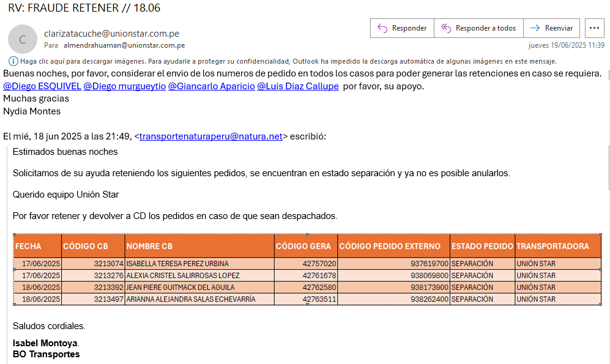
Task: Click order number 938262400 in table
Action: [430, 299]
